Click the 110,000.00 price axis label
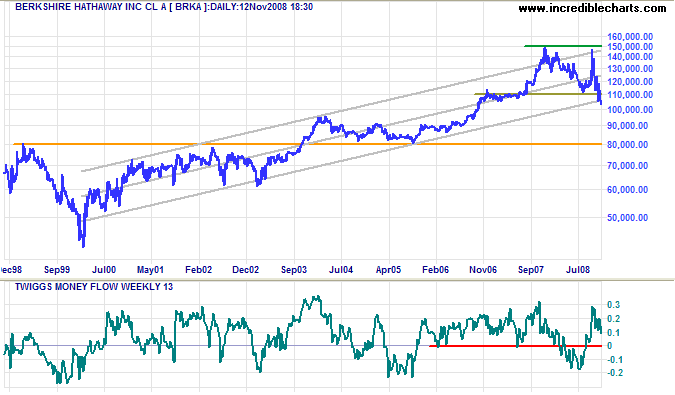 pyautogui.click(x=630, y=95)
